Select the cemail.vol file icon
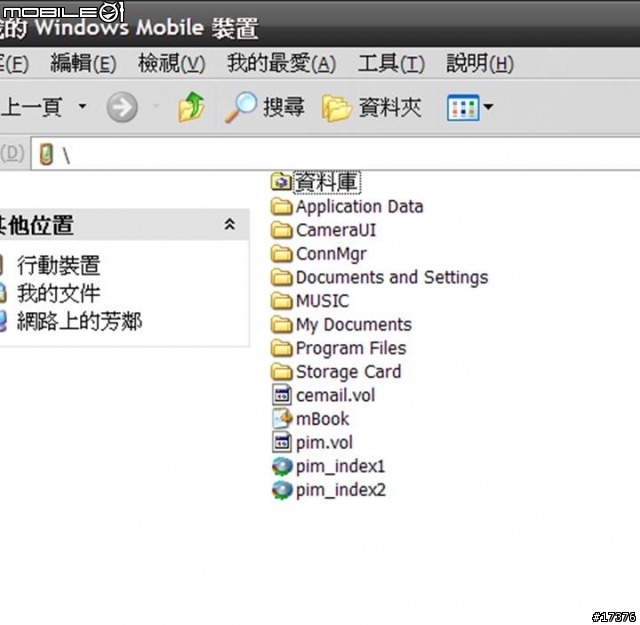This screenshot has width=640, height=625. coord(282,395)
